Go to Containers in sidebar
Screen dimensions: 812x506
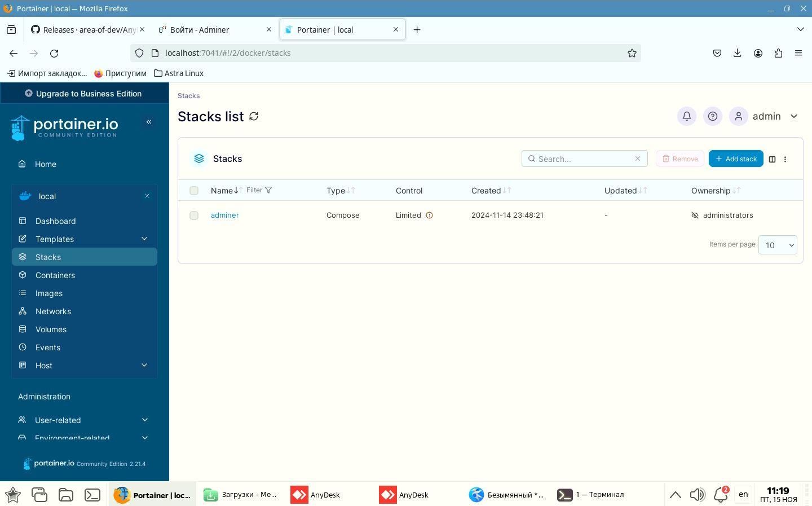[55, 275]
